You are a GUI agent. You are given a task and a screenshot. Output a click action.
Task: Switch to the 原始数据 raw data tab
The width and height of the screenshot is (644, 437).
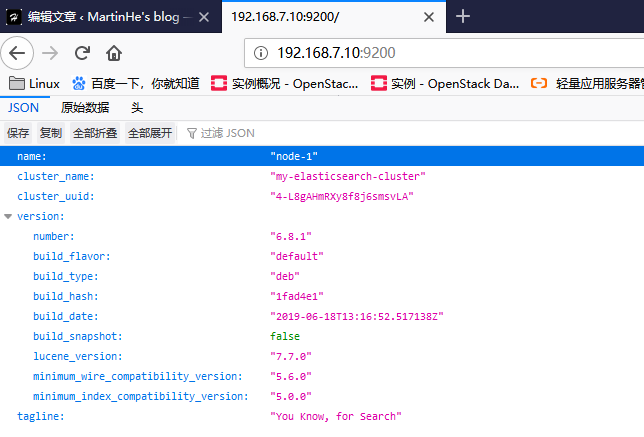(x=85, y=108)
